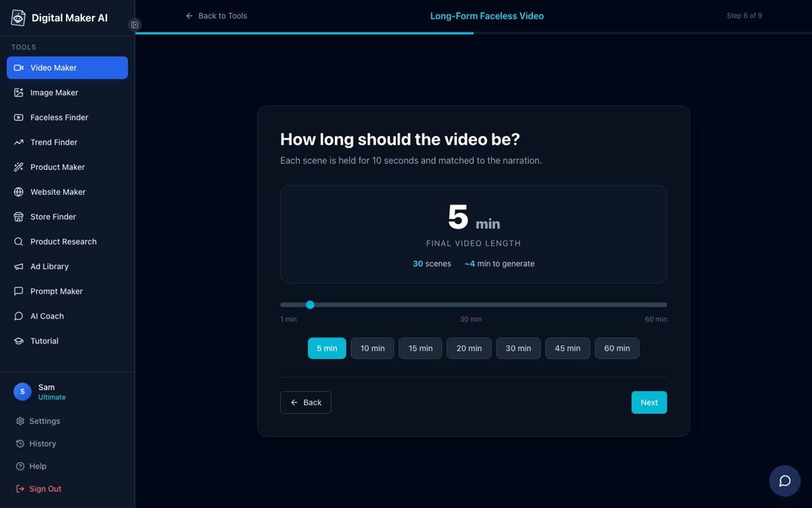The width and height of the screenshot is (812, 508).
Task: Click the Video Maker camera icon
Action: 18,68
